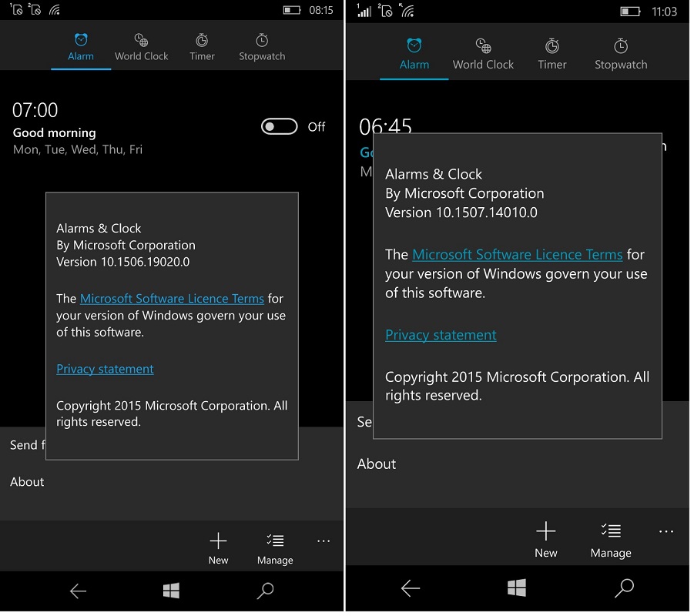The height and width of the screenshot is (616, 694).
Task: Open Privacy statement in version 10.1506.19020.0 dialog
Action: (x=105, y=369)
